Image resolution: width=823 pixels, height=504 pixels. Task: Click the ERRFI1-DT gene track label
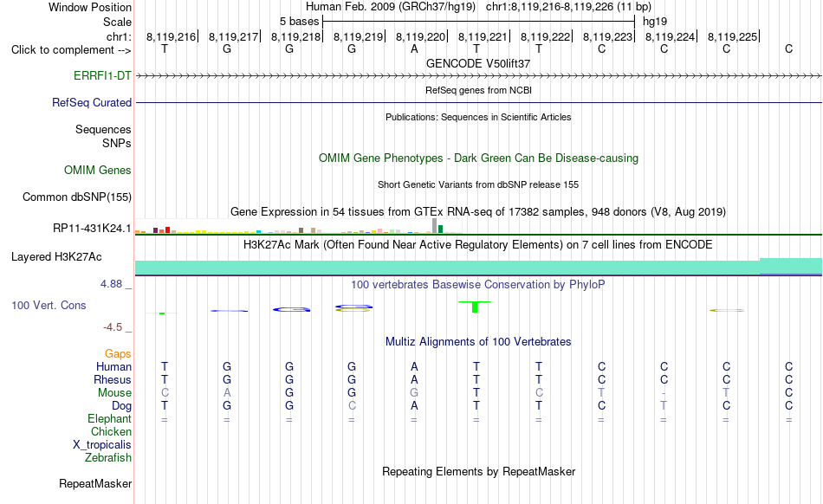[x=102, y=75]
